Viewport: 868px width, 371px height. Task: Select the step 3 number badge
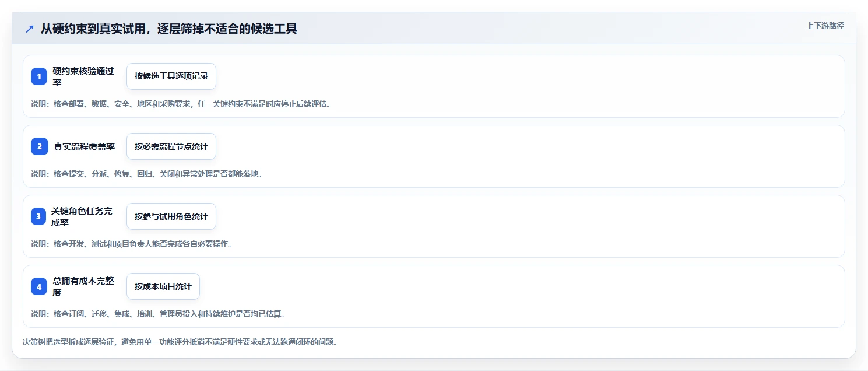[39, 216]
